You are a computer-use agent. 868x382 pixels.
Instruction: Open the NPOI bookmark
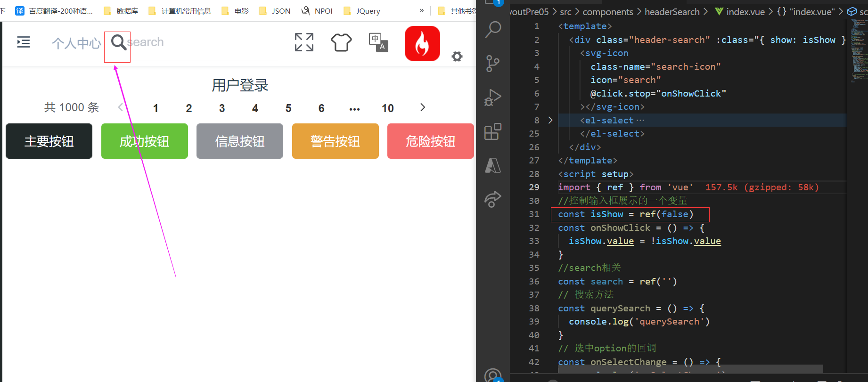pos(317,11)
